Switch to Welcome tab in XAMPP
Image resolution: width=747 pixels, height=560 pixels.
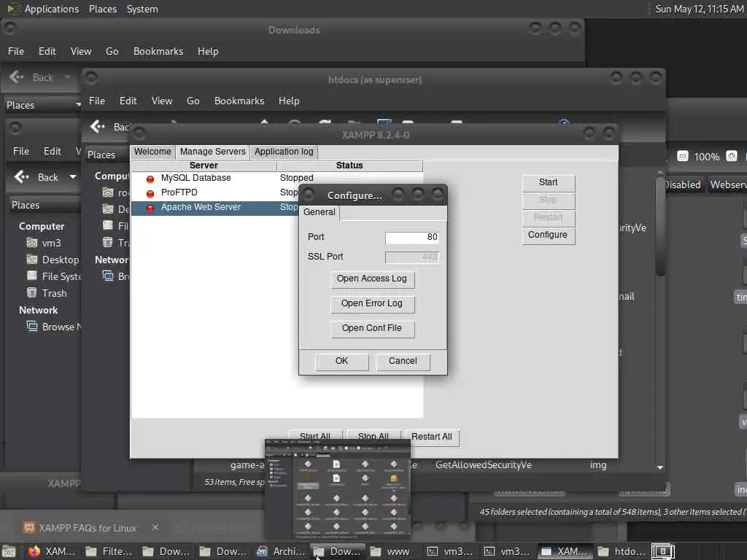click(x=152, y=152)
